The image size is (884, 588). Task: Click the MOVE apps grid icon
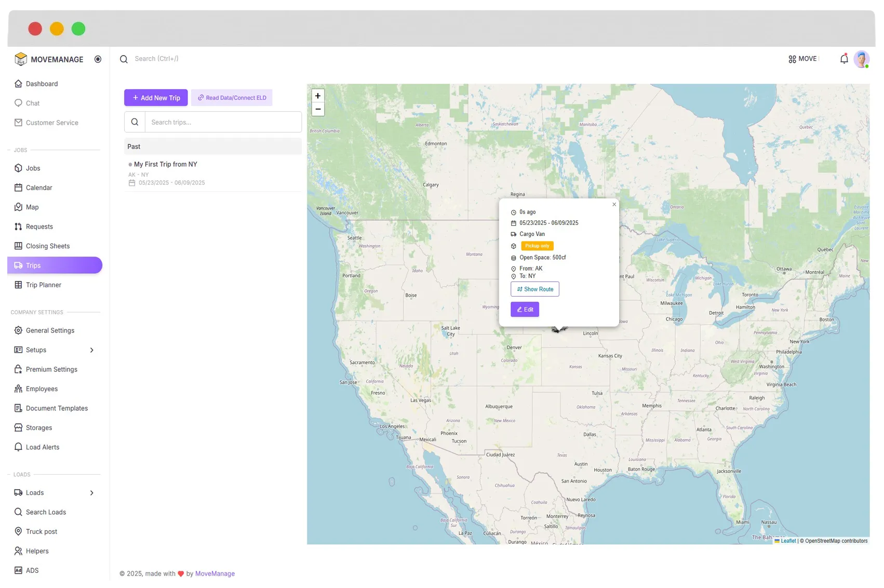[x=792, y=59]
